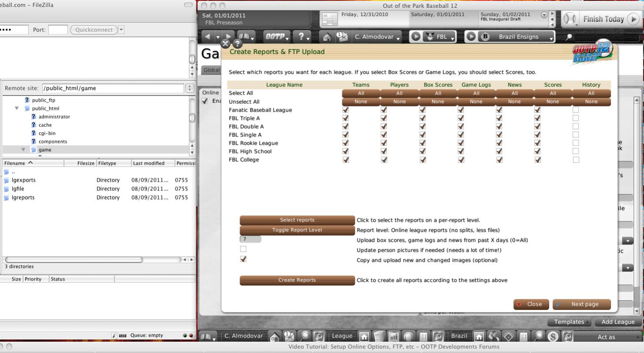Screen dimensions: 644x353
Task: Go to Next page
Action: 581,304
